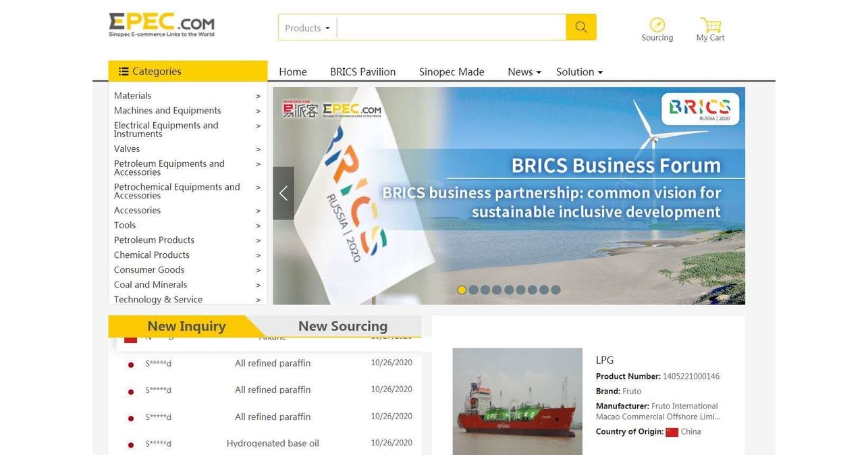The width and height of the screenshot is (868, 455).
Task: Open My Cart
Action: 710,26
